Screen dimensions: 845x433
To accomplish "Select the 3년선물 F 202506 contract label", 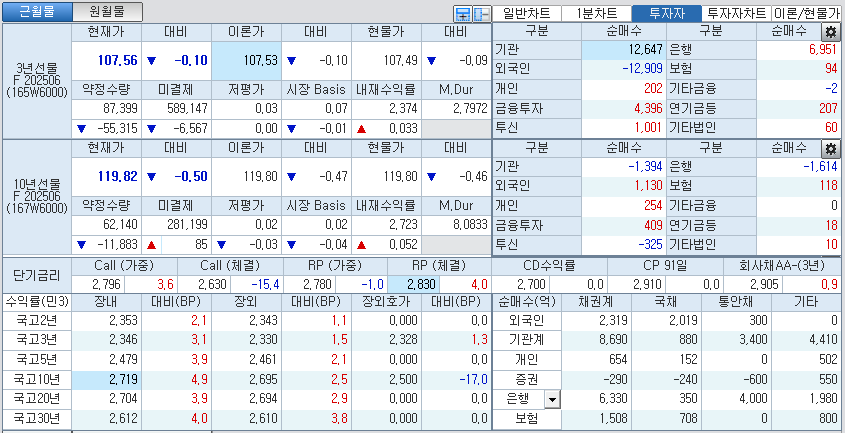I will click(x=37, y=80).
